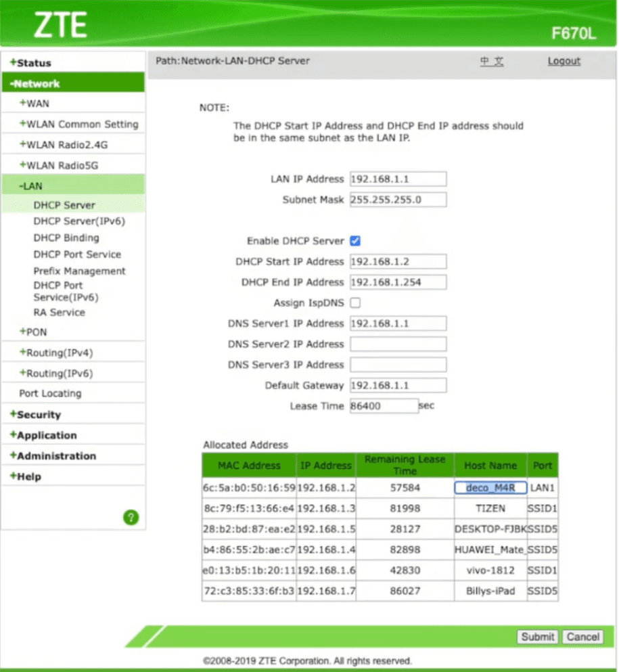Click the MAC Address column header
The width and height of the screenshot is (619, 672).
[249, 466]
